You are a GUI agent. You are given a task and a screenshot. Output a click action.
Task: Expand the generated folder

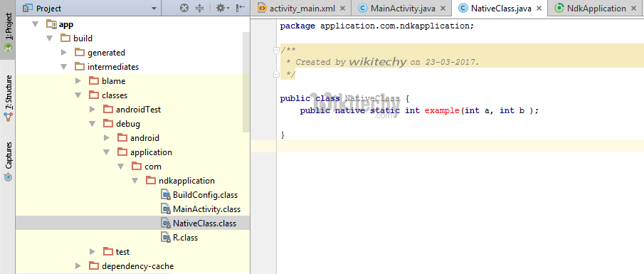click(x=63, y=53)
